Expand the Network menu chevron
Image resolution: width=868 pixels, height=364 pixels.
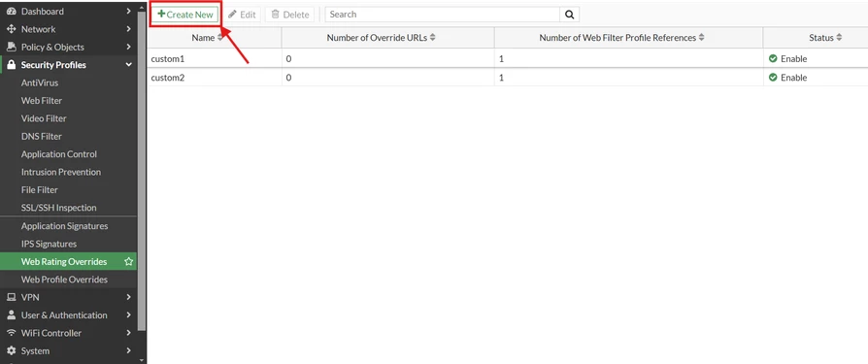point(128,29)
